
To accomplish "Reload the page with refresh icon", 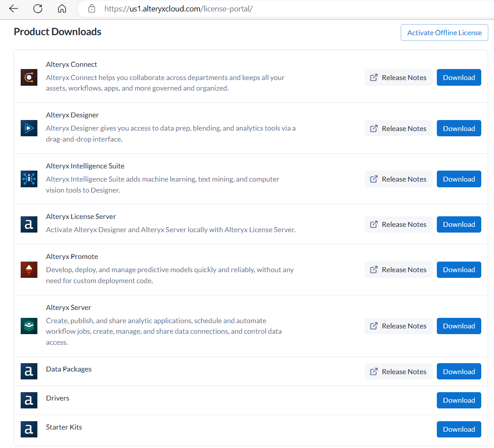I will (x=38, y=8).
